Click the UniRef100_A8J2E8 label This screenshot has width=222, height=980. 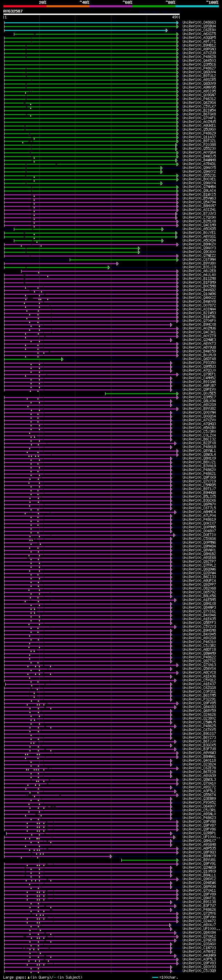tap(199, 271)
